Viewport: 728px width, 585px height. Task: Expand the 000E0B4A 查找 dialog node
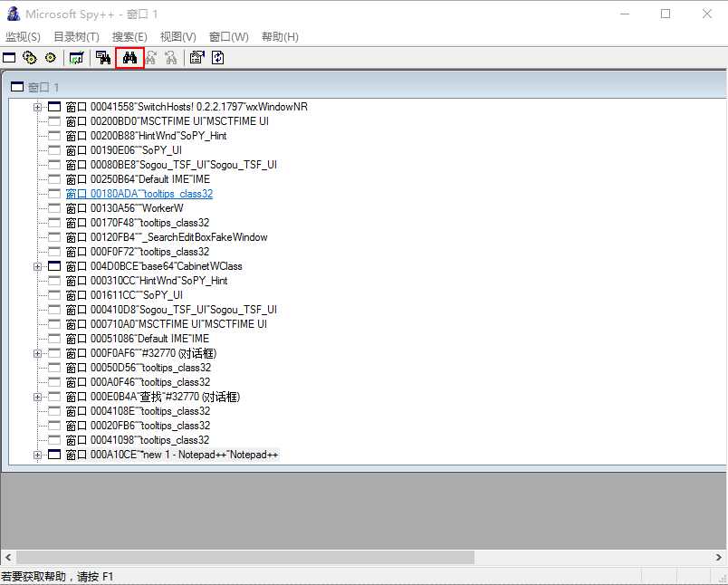click(x=38, y=397)
